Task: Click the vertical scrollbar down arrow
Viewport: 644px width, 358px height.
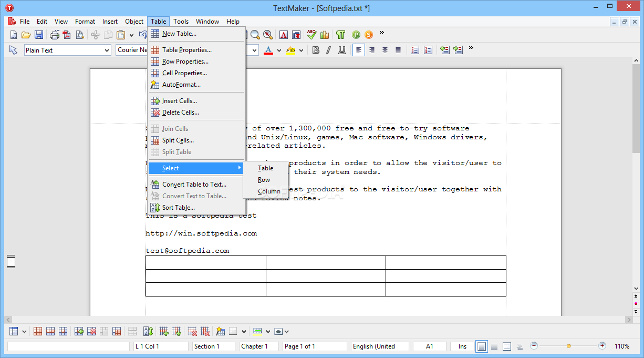Action: click(x=636, y=289)
